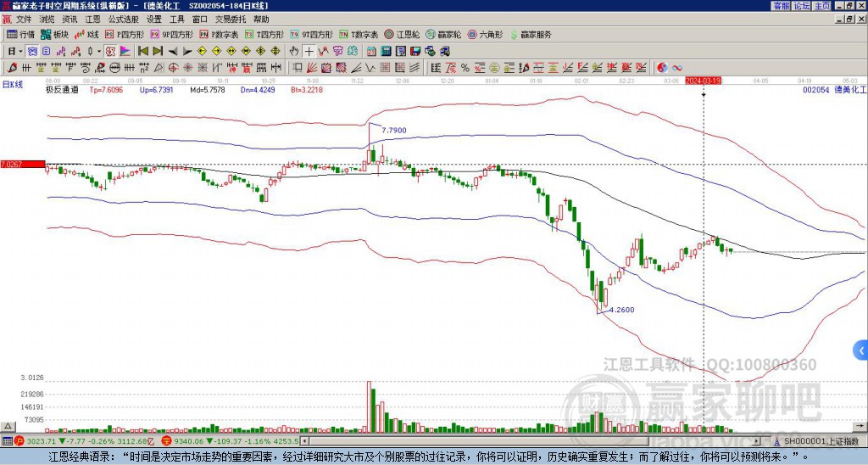Open the 9P四方形 tool
This screenshot has height=465, width=868.
coord(171,34)
